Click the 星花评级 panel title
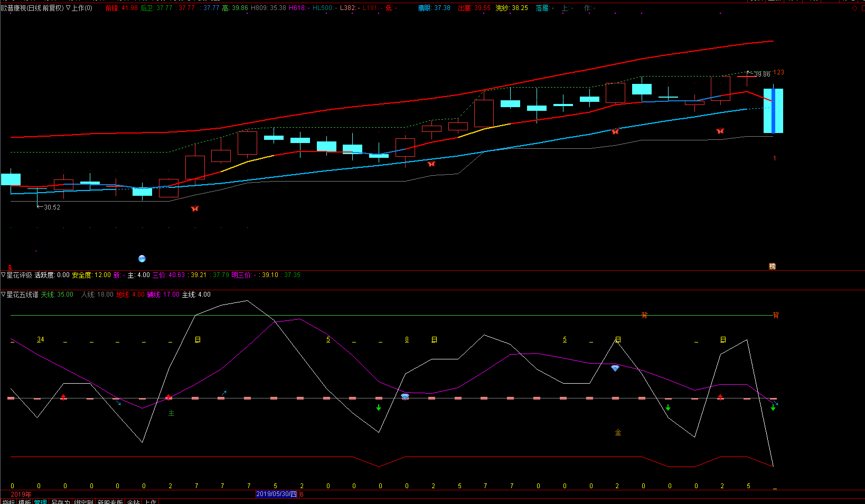Image resolution: width=865 pixels, height=504 pixels. [19, 275]
